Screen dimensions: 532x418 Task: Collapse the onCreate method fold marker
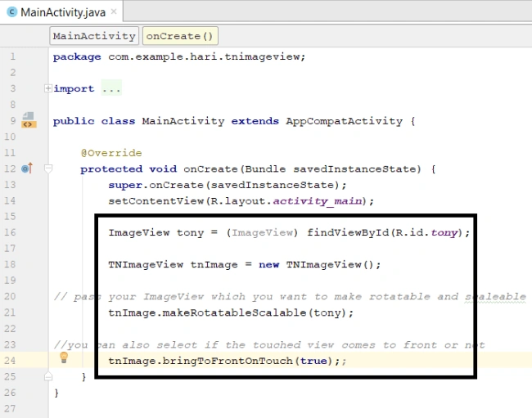click(x=48, y=169)
